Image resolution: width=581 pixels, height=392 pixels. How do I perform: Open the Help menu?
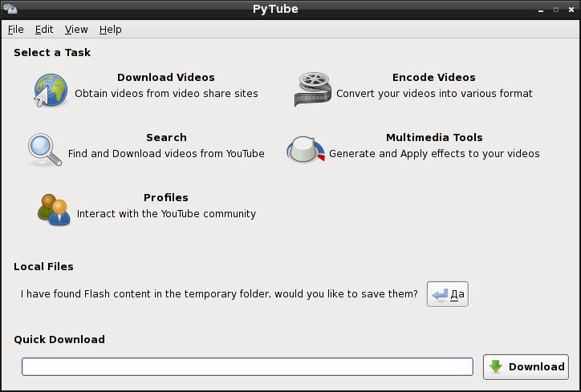[x=111, y=29]
